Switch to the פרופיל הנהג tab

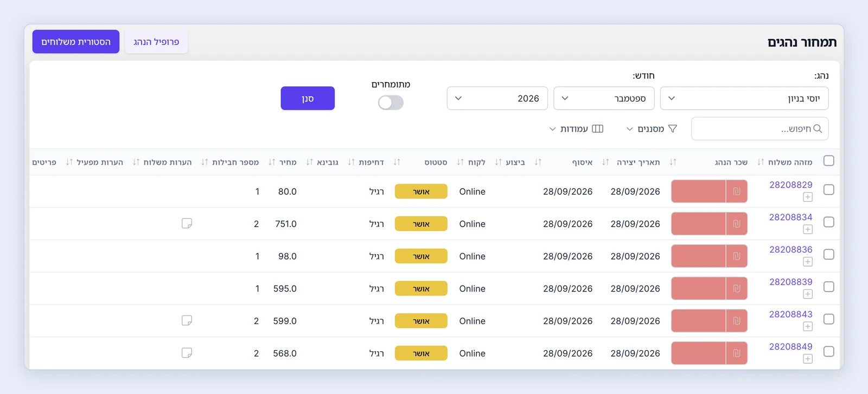point(156,42)
